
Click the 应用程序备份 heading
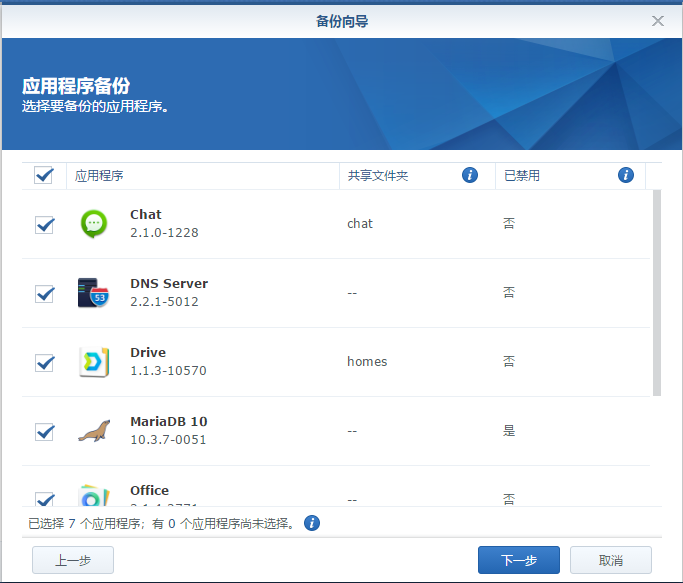pos(76,85)
